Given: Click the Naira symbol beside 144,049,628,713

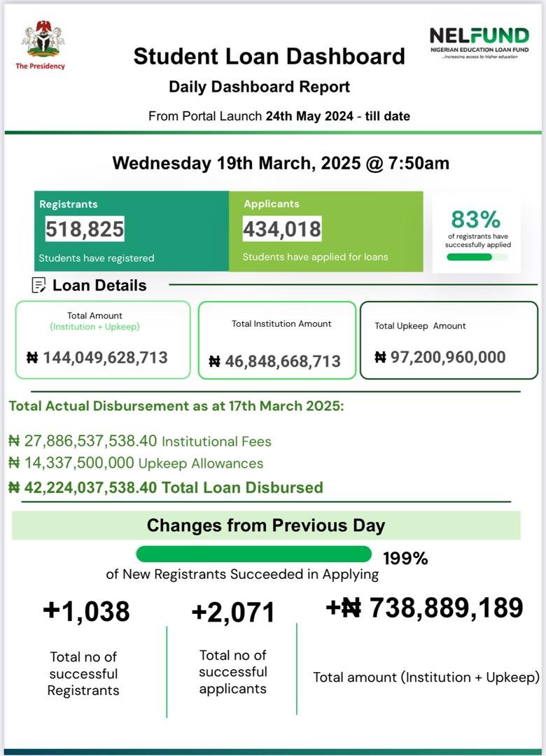Looking at the screenshot, I should click(x=32, y=358).
